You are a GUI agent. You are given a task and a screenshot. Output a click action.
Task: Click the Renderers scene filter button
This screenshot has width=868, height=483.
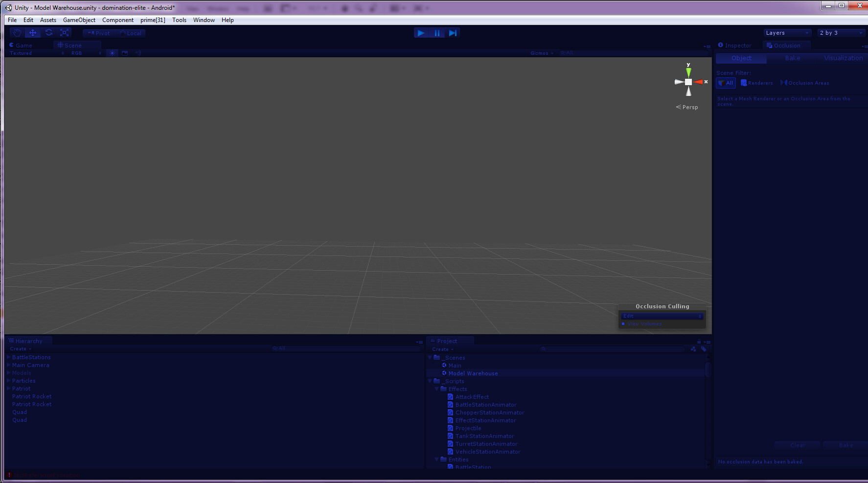click(x=756, y=83)
